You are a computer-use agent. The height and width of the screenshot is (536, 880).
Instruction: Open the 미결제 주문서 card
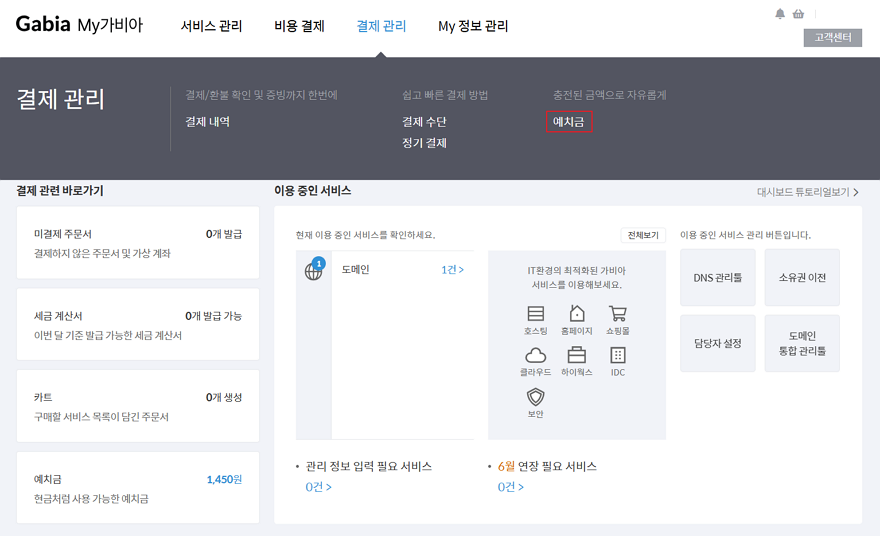(x=138, y=242)
